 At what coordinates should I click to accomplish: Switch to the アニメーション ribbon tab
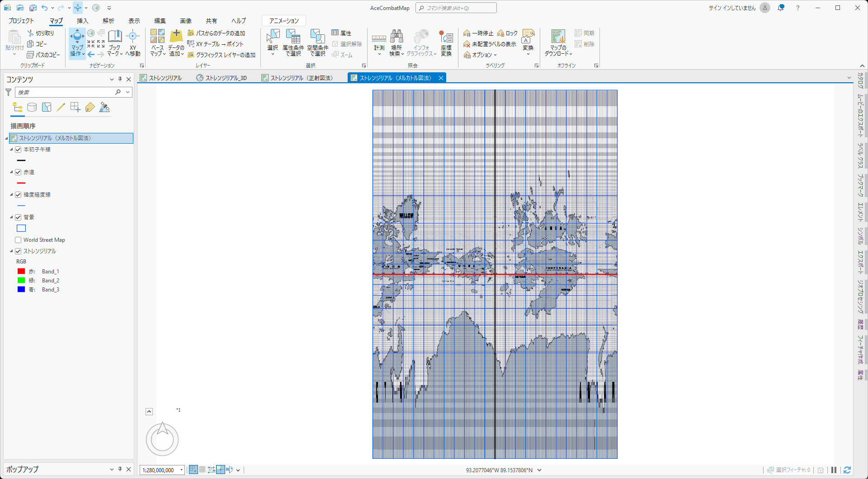284,21
